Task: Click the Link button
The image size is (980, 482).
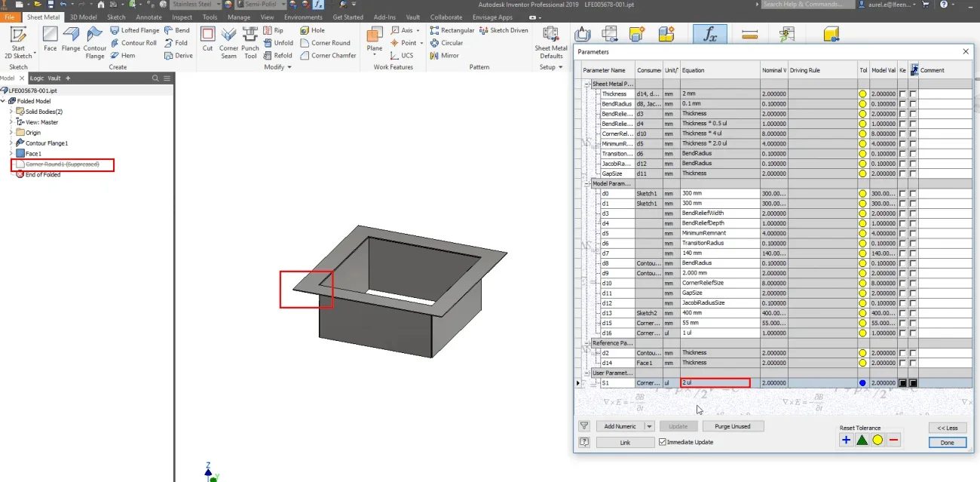Action: (625, 442)
